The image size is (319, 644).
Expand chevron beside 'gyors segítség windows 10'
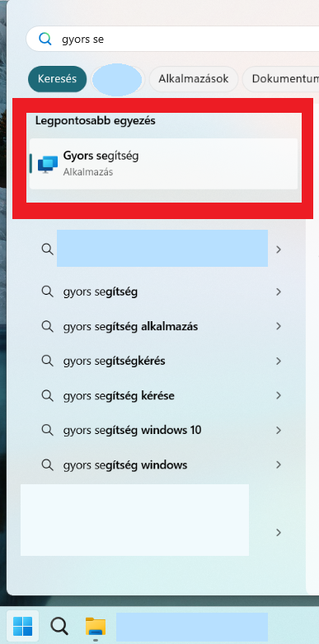pos(279,431)
